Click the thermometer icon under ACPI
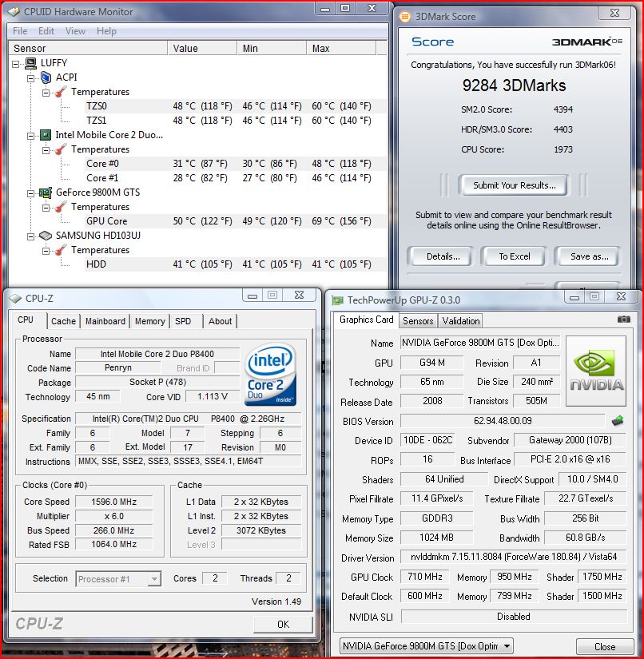Viewport: 644px width, 659px height. 61,92
